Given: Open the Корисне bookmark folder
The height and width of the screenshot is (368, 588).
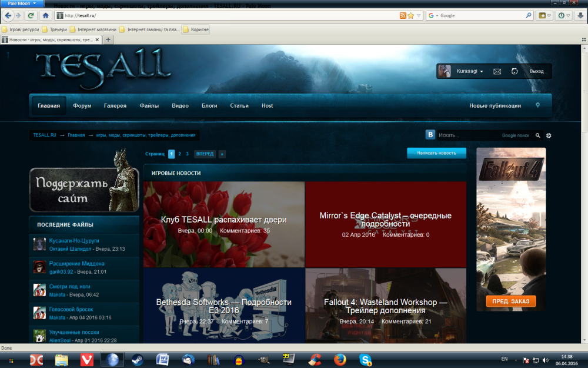Looking at the screenshot, I should click(195, 29).
